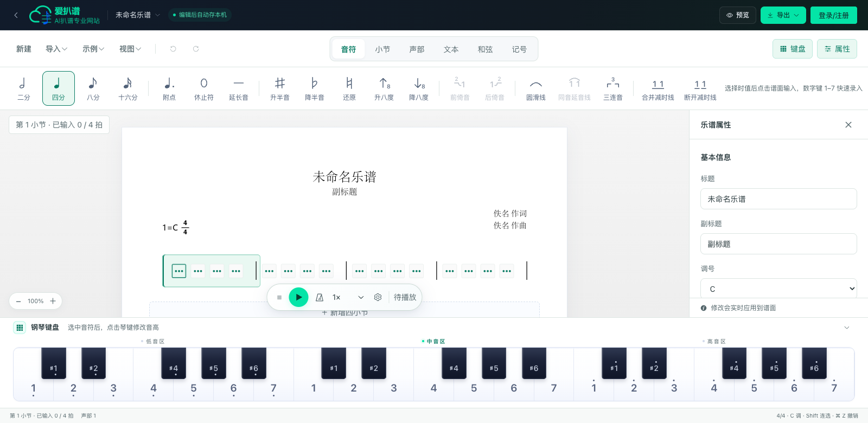Merge beam lines (合并减时线)
This screenshot has width=868, height=423.
[x=658, y=88]
